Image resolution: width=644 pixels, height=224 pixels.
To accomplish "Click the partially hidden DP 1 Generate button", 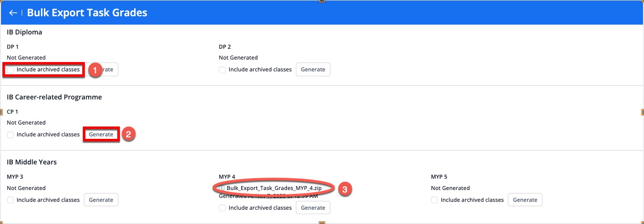I will [x=110, y=70].
